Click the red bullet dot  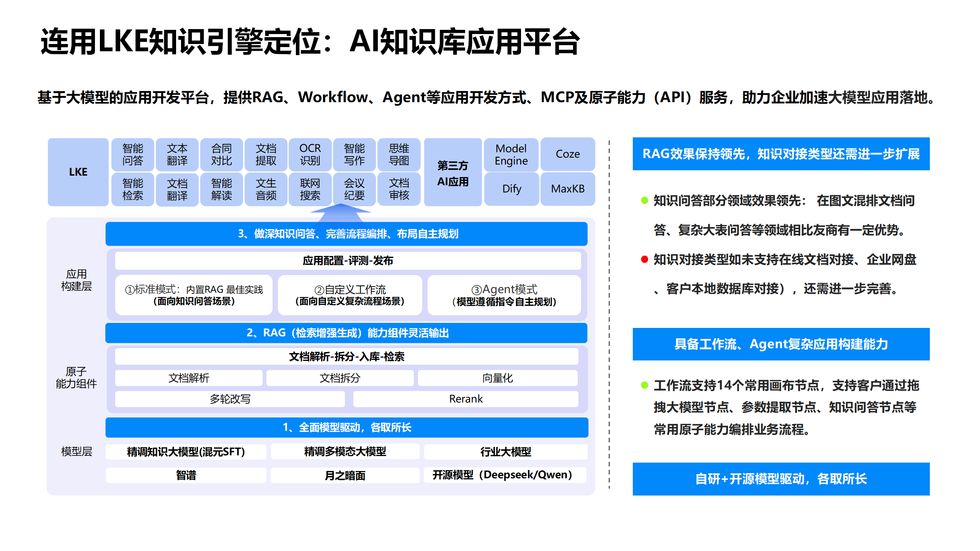(644, 260)
